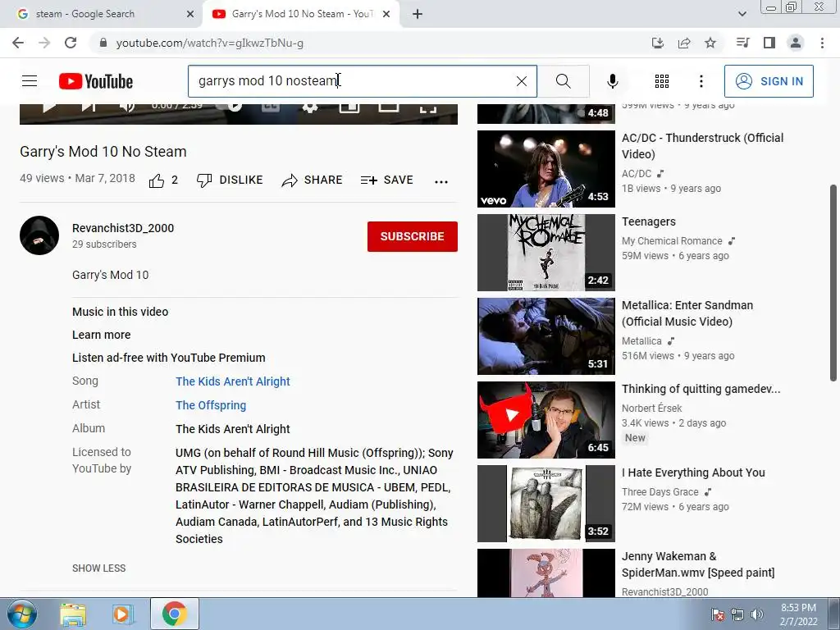This screenshot has height=630, width=840.
Task: Toggle Chrome side panel
Action: tap(769, 43)
